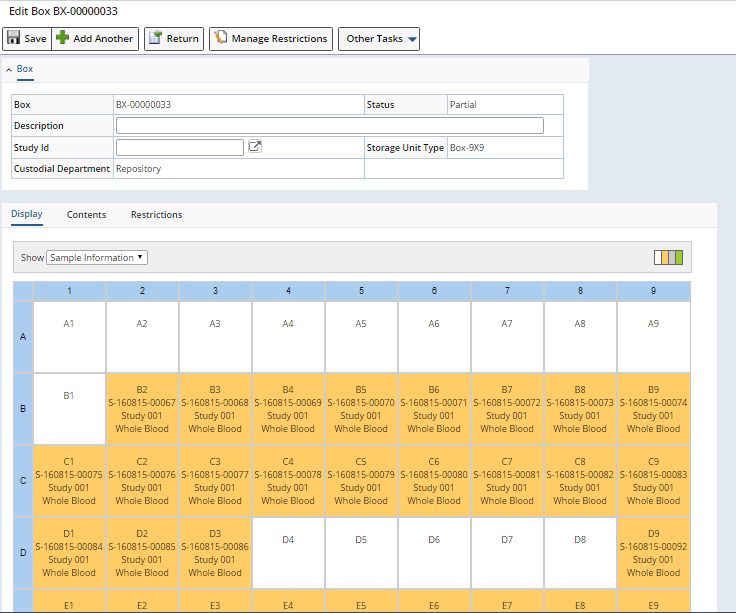This screenshot has height=613, width=736.
Task: Open the Show Sample Information dropdown
Action: coord(97,257)
